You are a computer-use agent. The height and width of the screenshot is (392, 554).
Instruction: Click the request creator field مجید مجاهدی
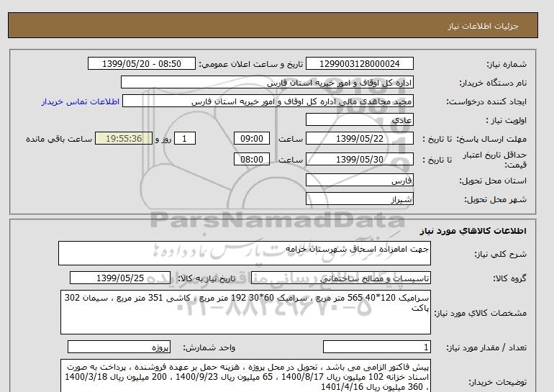(268, 101)
